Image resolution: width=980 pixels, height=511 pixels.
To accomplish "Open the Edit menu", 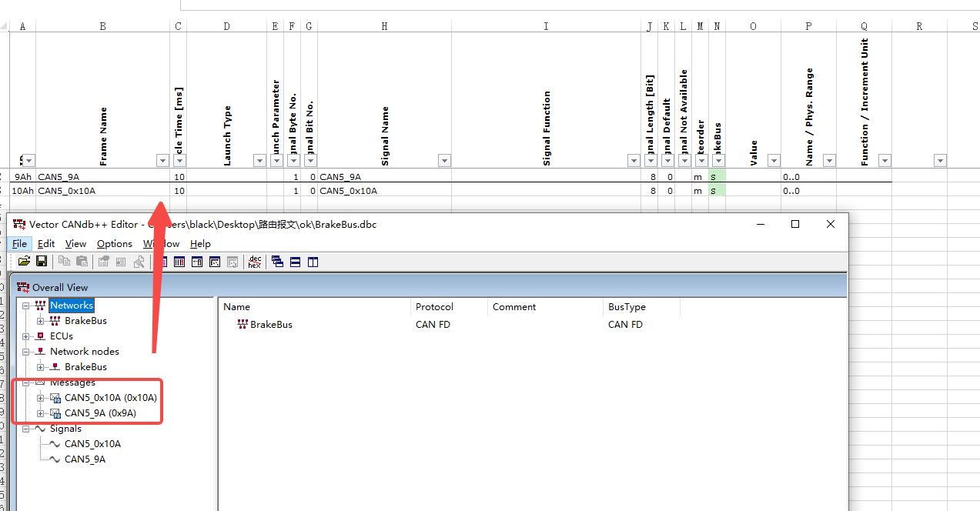I will [46, 243].
